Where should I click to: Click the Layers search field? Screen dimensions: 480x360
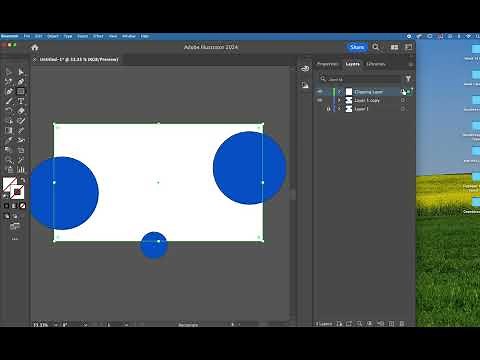[360, 79]
